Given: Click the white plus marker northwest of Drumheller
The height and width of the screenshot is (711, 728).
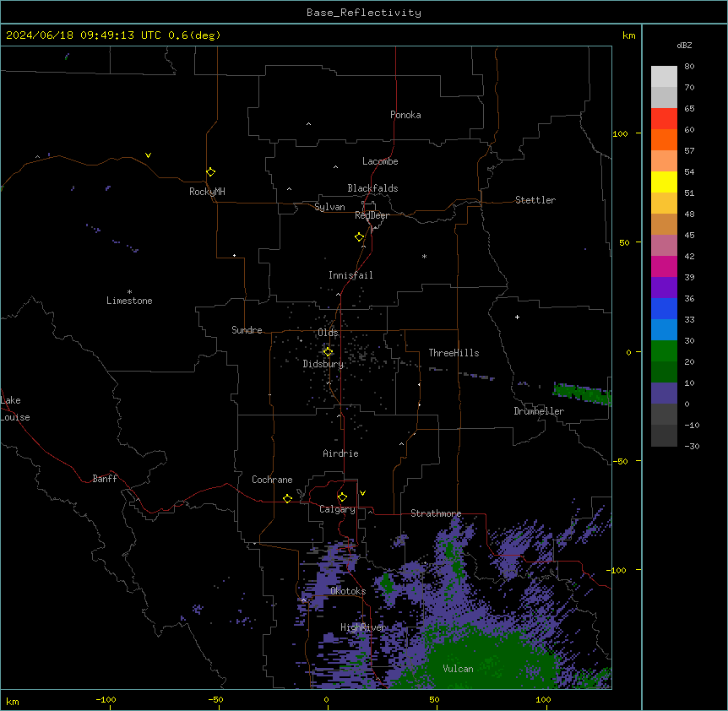Looking at the screenshot, I should (x=517, y=317).
